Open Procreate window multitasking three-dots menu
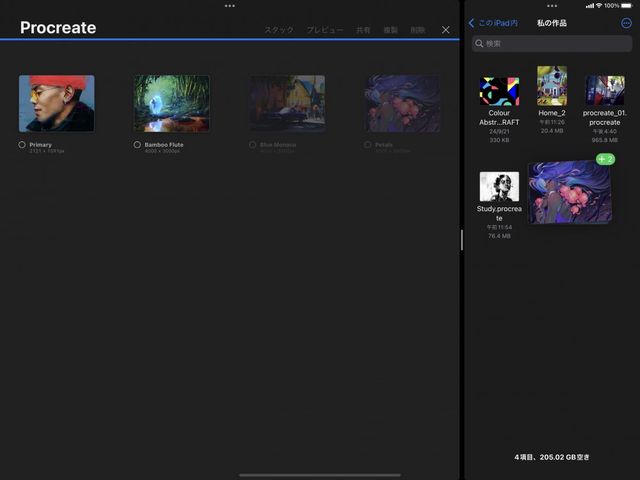 pyautogui.click(x=230, y=6)
